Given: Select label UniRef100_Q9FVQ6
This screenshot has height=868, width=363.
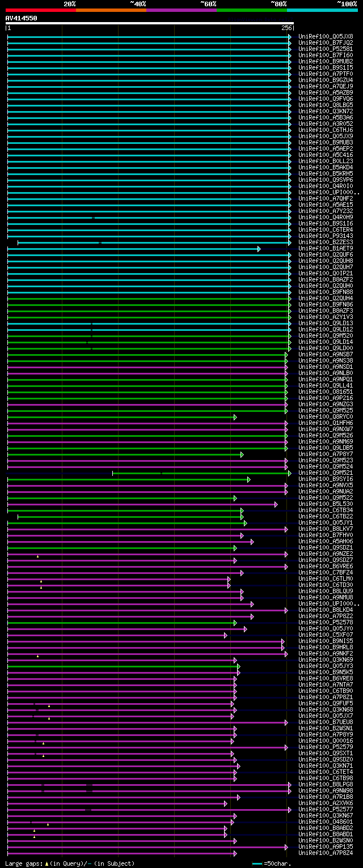Looking at the screenshot, I should pyautogui.click(x=326, y=99).
